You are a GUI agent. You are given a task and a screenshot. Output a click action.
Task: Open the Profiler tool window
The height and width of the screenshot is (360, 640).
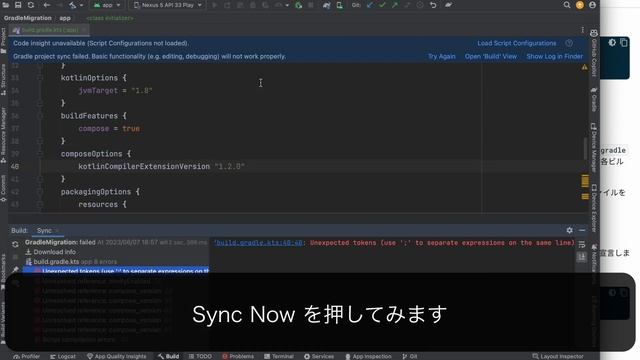point(27,356)
